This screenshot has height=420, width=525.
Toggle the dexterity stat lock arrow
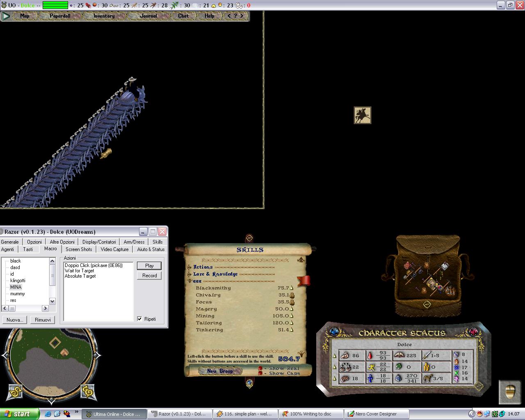[335, 367]
